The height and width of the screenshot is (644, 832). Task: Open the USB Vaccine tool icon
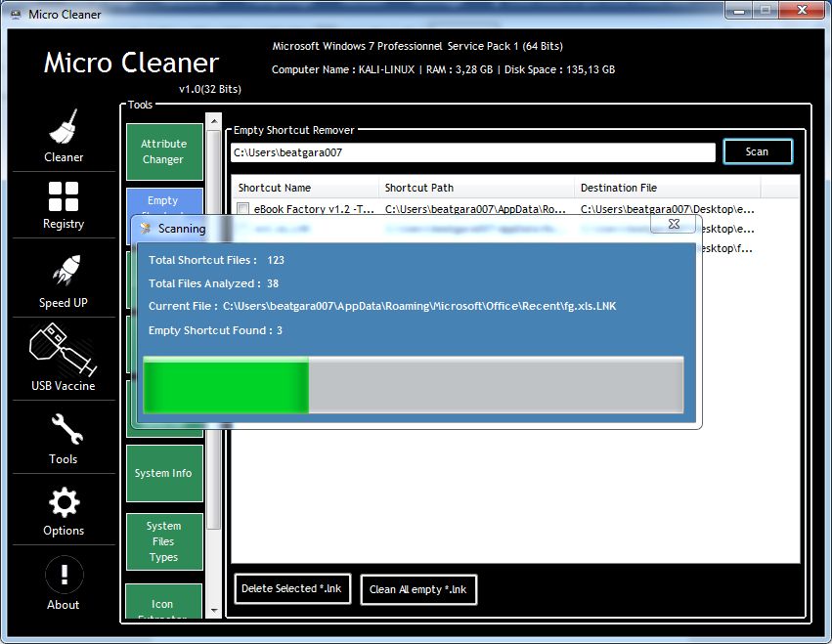coord(64,350)
